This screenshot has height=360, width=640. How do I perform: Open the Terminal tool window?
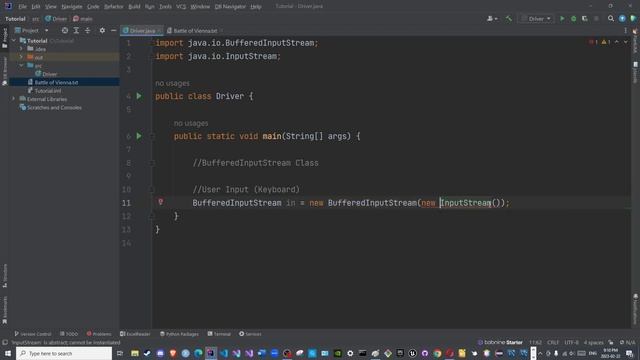(219, 334)
